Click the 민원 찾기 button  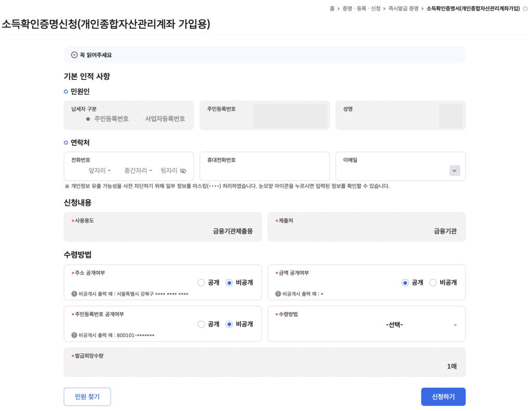pyautogui.click(x=87, y=396)
